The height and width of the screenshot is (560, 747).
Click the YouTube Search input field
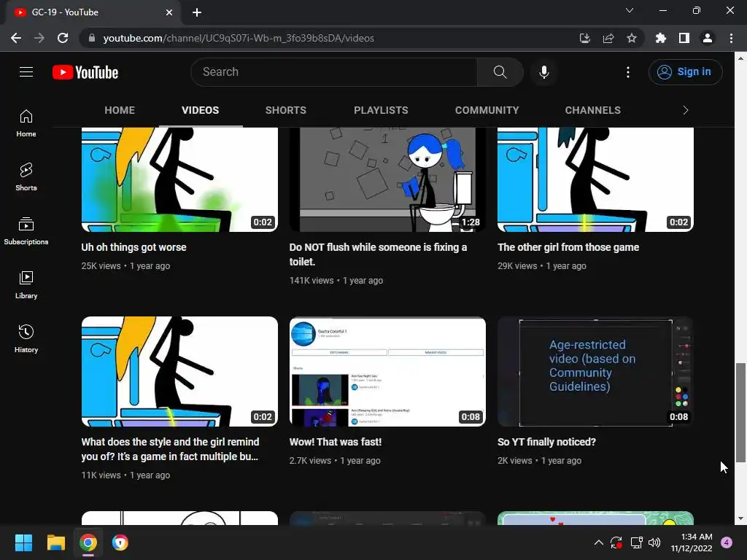334,72
